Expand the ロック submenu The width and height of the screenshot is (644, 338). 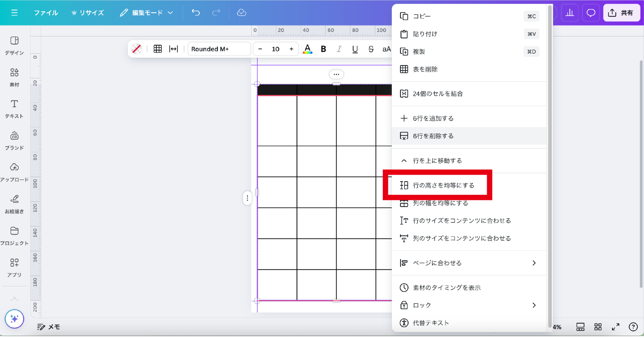469,305
